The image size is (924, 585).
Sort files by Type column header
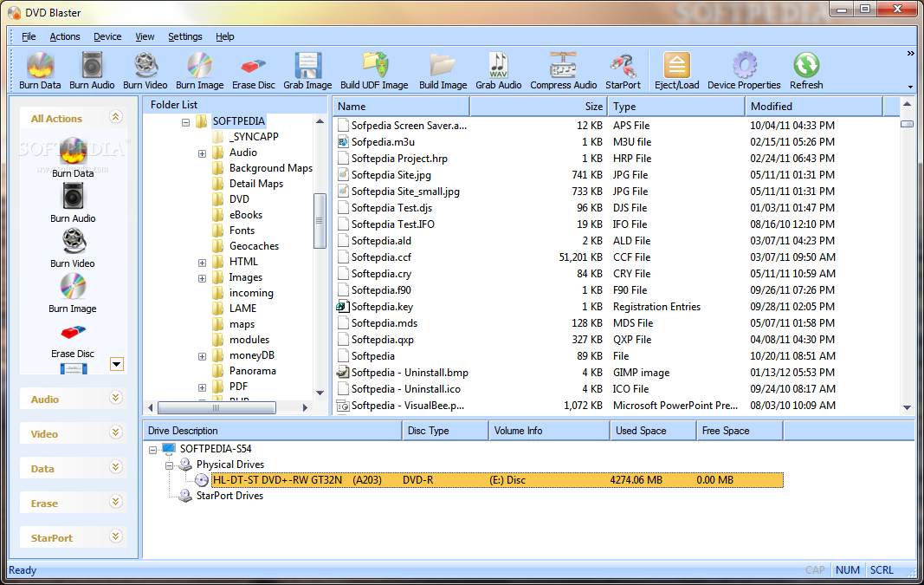[x=676, y=107]
